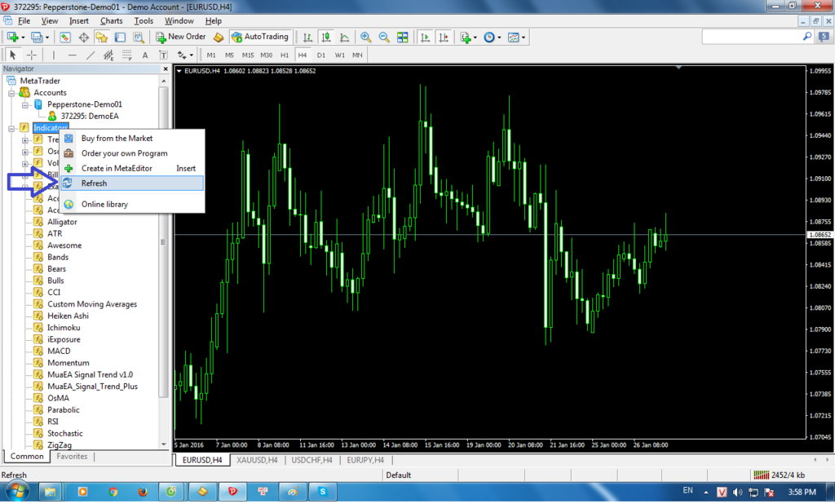Choose Create in MetaEditor
This screenshot has height=504, width=835.
(x=132, y=168)
